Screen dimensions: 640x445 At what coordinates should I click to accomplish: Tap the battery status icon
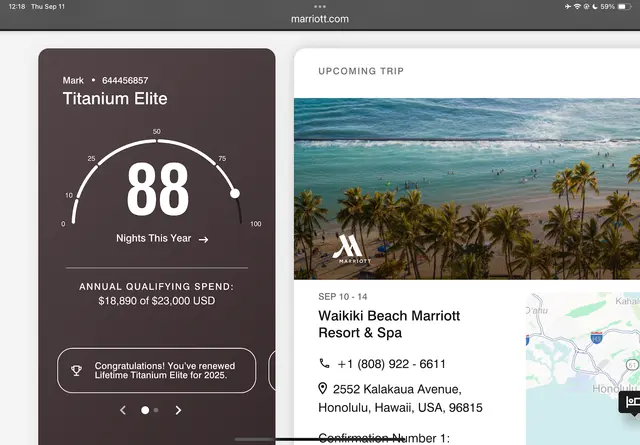624,7
